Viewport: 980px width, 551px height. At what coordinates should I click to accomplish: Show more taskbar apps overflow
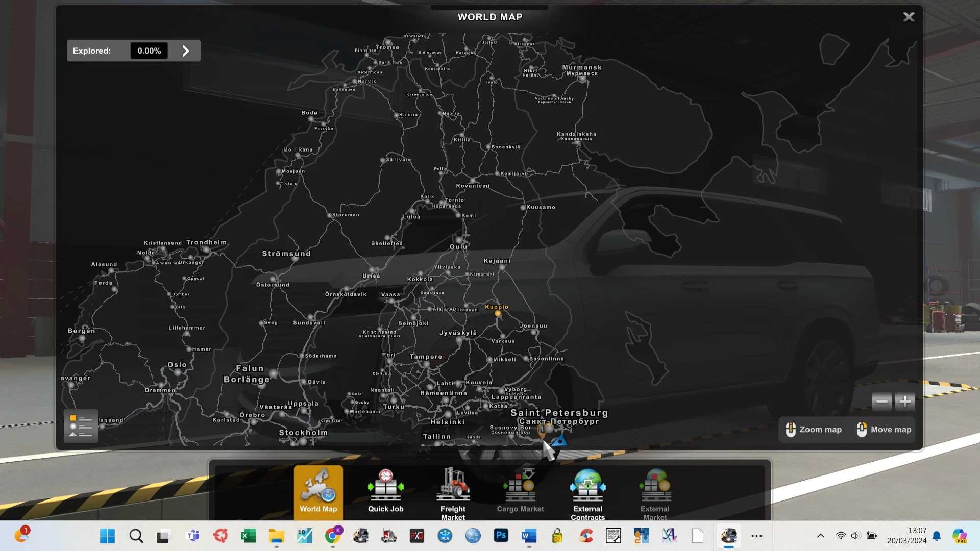click(756, 536)
